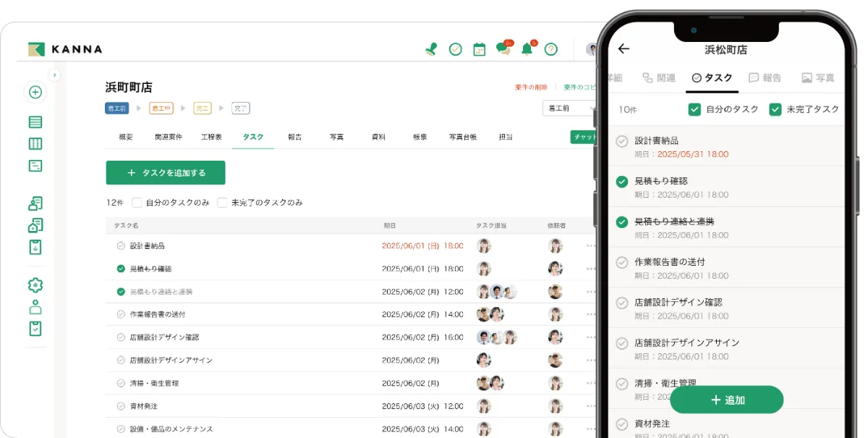Open more options for 資材発注 row

tap(591, 406)
